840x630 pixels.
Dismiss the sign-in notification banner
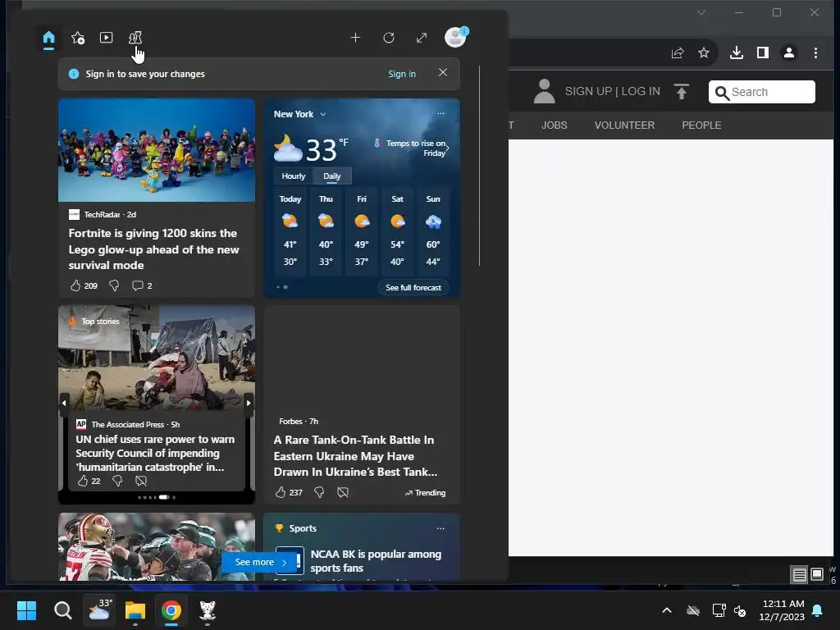point(442,72)
